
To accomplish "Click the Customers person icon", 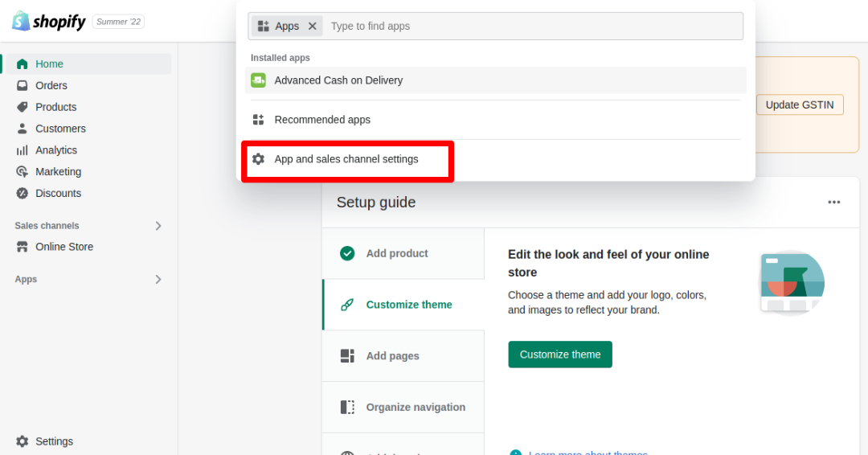I will click(x=23, y=129).
